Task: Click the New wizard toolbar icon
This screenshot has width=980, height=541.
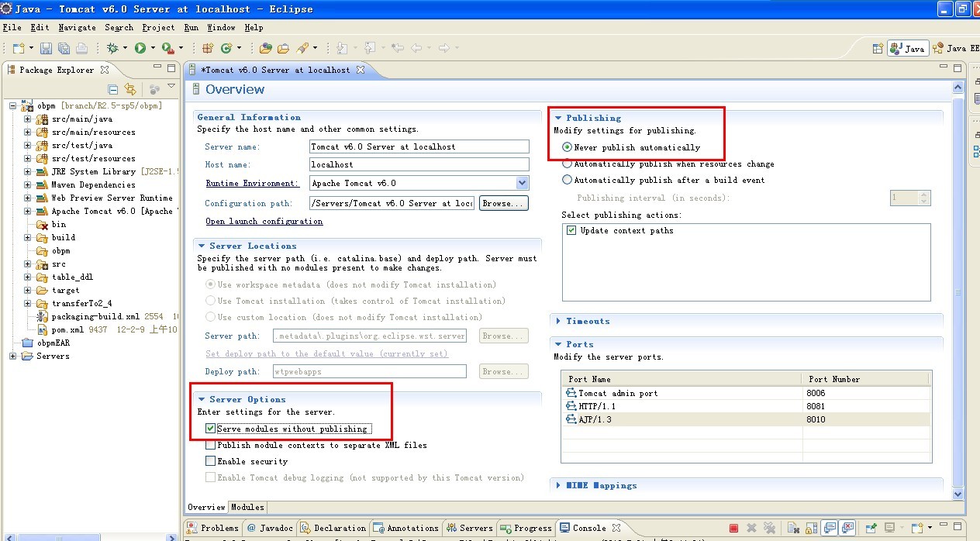Action: [19, 48]
